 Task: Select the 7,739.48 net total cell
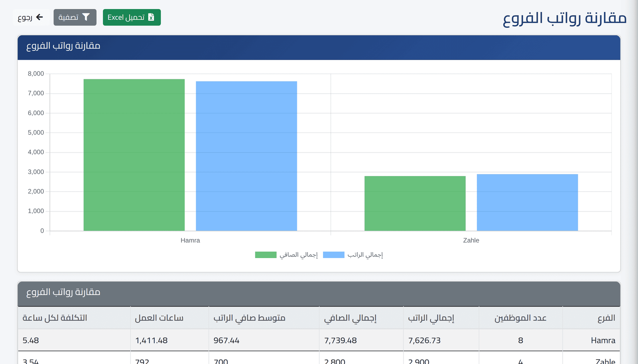point(361,340)
